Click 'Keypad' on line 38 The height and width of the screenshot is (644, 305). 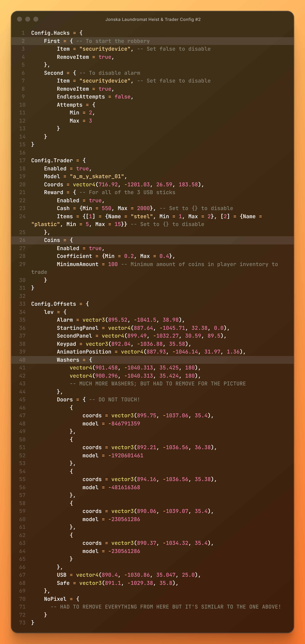coord(66,344)
